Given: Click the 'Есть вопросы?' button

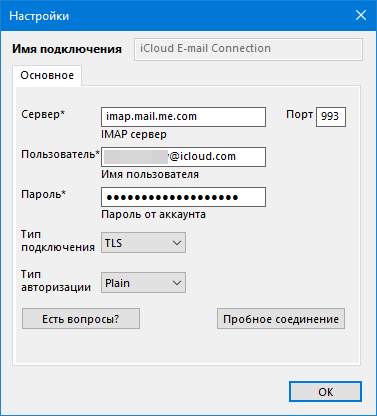Looking at the screenshot, I should pyautogui.click(x=81, y=319).
